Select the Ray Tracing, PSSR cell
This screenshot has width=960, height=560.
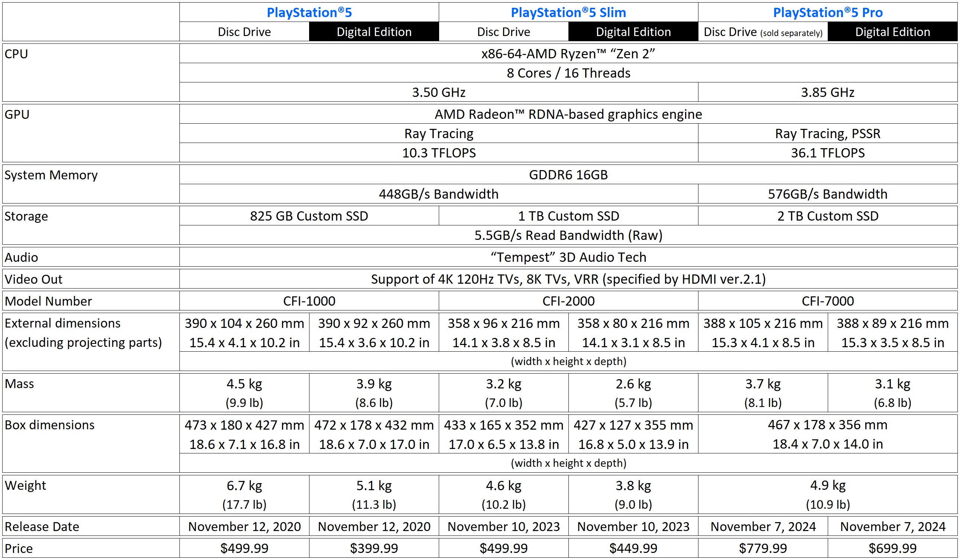pyautogui.click(x=828, y=134)
